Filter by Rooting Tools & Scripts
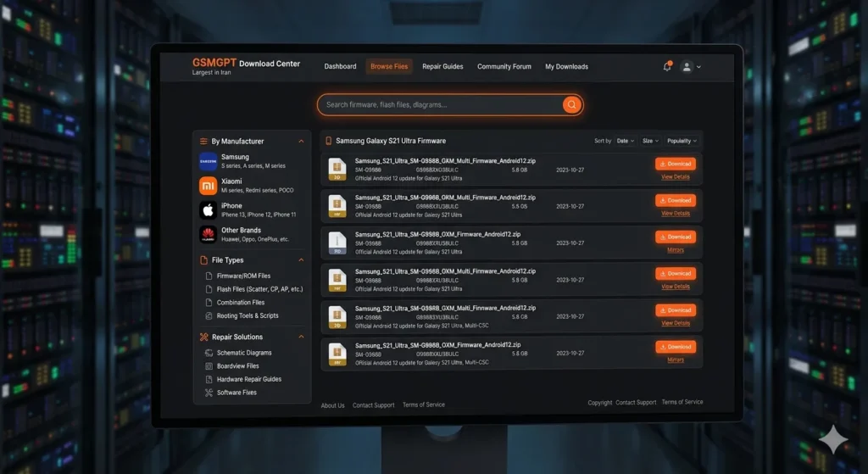The height and width of the screenshot is (474, 868). 248,315
